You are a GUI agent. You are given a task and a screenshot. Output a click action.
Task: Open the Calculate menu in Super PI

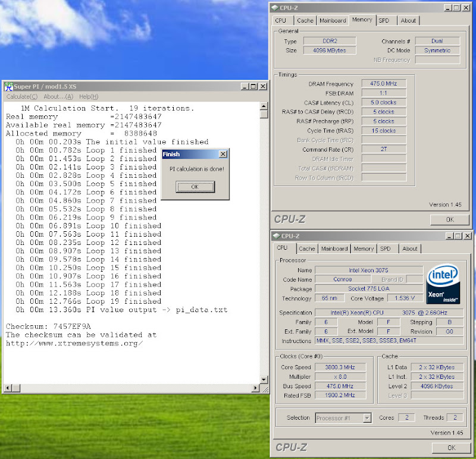tap(21, 96)
